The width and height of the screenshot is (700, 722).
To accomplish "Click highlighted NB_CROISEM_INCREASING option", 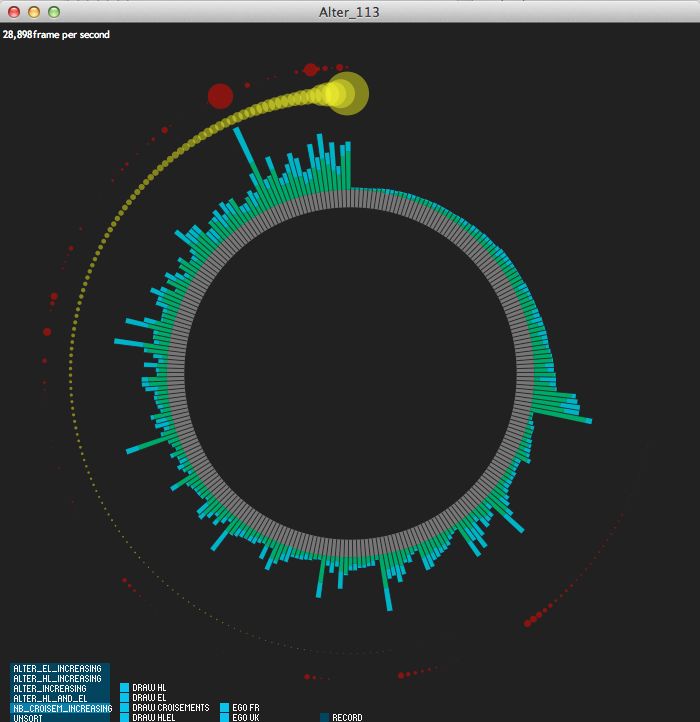I will point(61,708).
